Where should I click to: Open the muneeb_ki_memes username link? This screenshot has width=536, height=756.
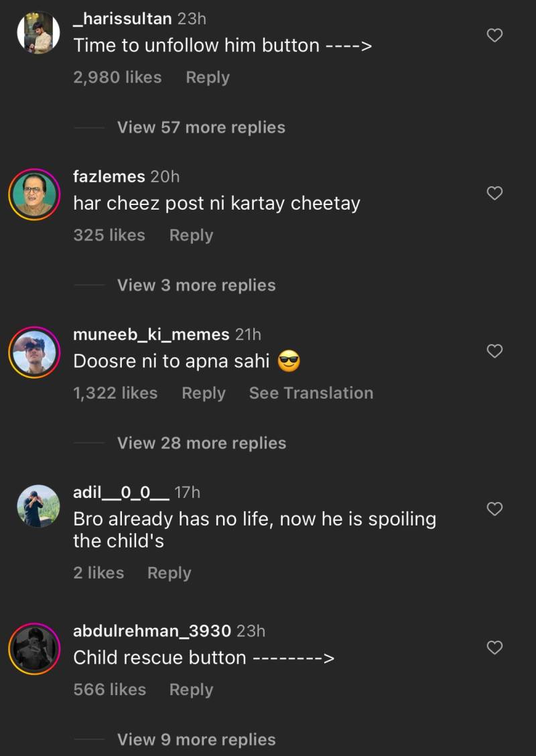[151, 334]
